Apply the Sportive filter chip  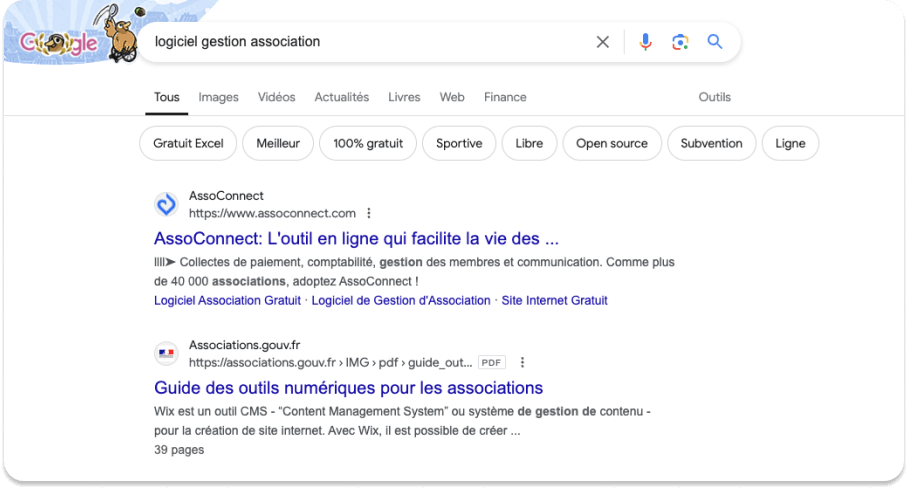pyautogui.click(x=459, y=143)
